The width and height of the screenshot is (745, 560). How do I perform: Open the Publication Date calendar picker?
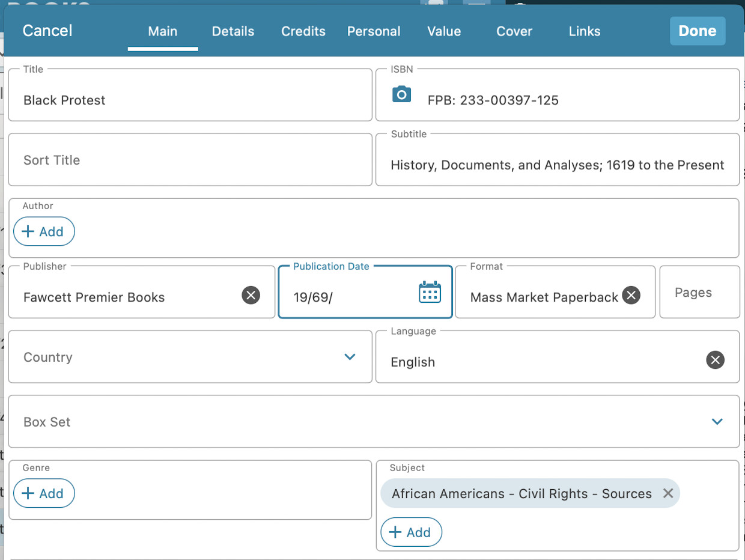coord(430,292)
